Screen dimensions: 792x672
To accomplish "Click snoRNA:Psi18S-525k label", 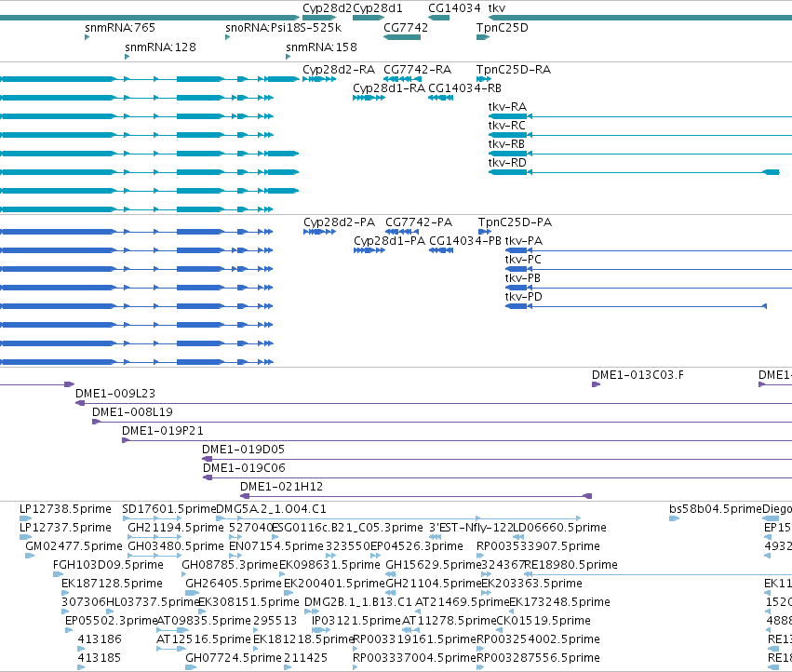I will [x=283, y=28].
